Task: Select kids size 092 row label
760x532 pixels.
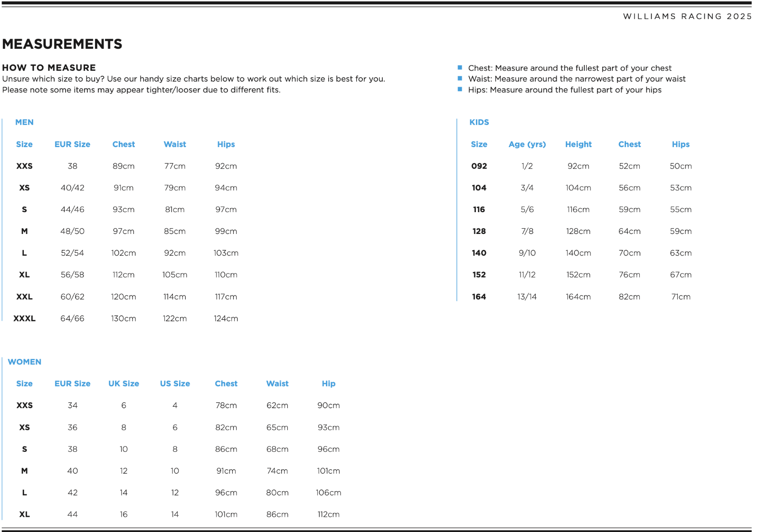Action: tap(479, 166)
